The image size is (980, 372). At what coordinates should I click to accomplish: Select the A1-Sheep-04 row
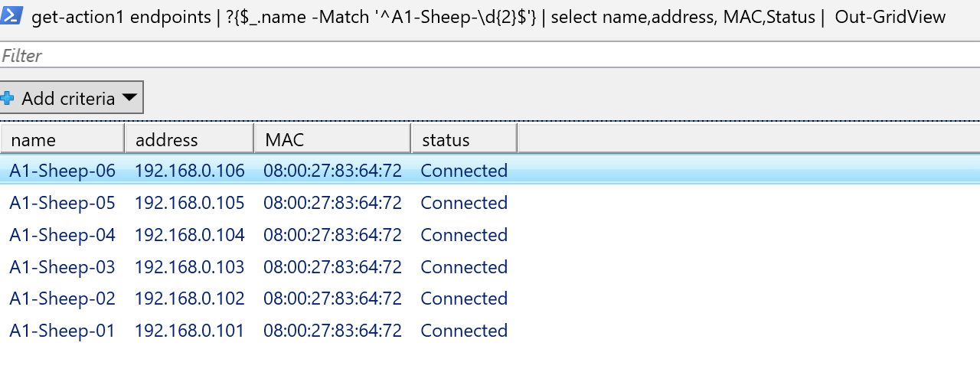(x=62, y=235)
